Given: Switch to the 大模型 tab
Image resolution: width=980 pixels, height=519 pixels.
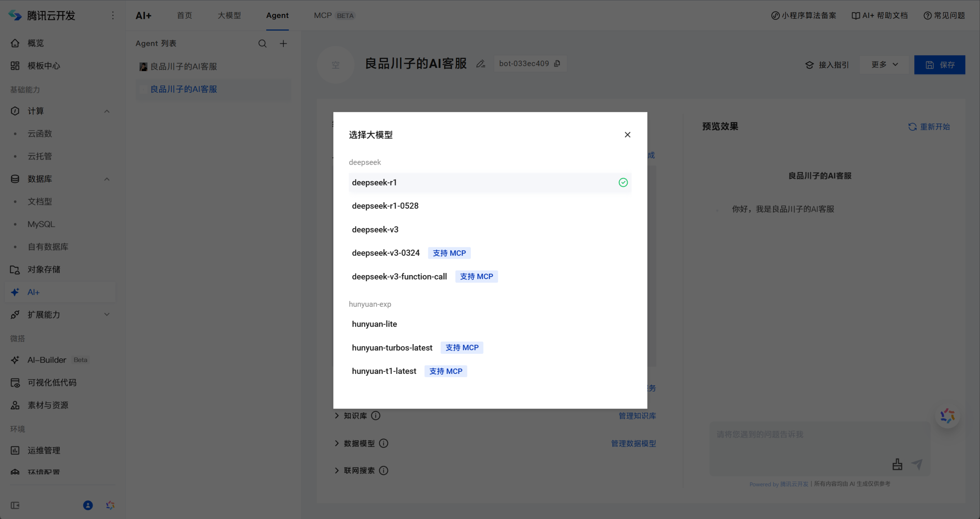Looking at the screenshot, I should pyautogui.click(x=229, y=16).
